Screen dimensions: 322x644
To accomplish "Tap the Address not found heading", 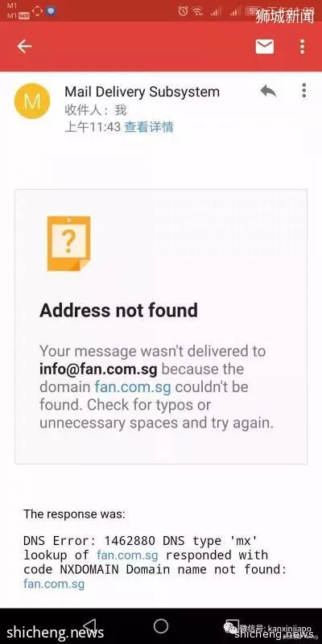I will [x=118, y=310].
